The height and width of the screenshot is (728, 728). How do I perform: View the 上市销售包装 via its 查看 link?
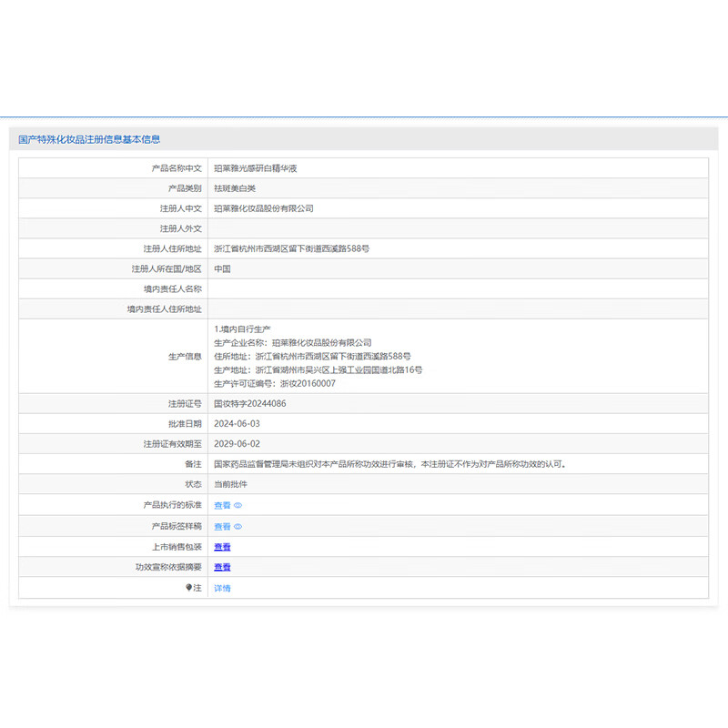(222, 547)
